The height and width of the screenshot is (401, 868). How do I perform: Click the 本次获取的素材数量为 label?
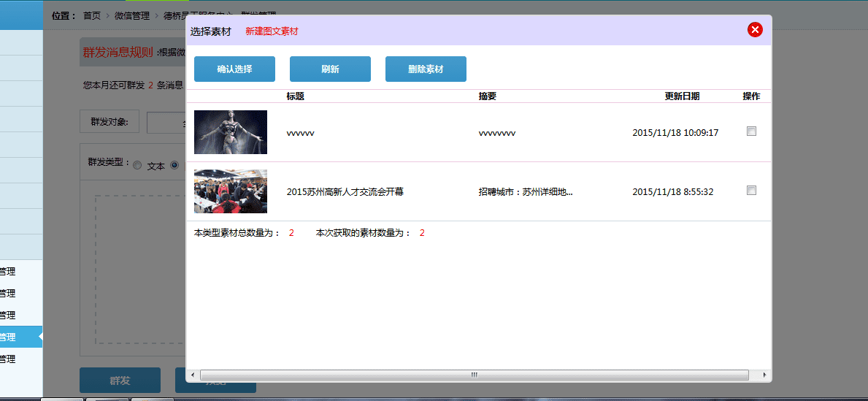point(364,233)
